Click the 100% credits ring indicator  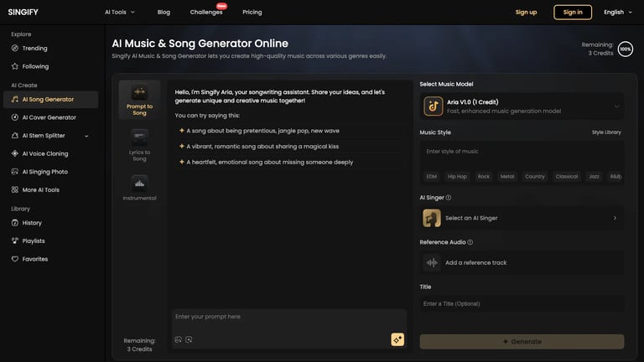point(625,49)
